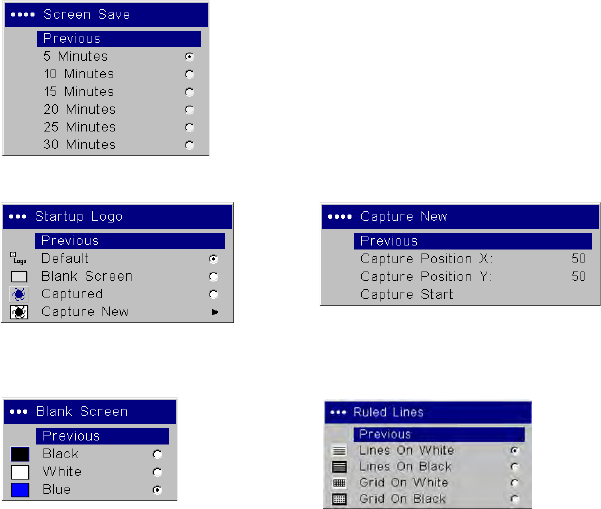This screenshot has height=509, width=601.
Task: Expand the Capture New submenu arrow
Action: 213,312
